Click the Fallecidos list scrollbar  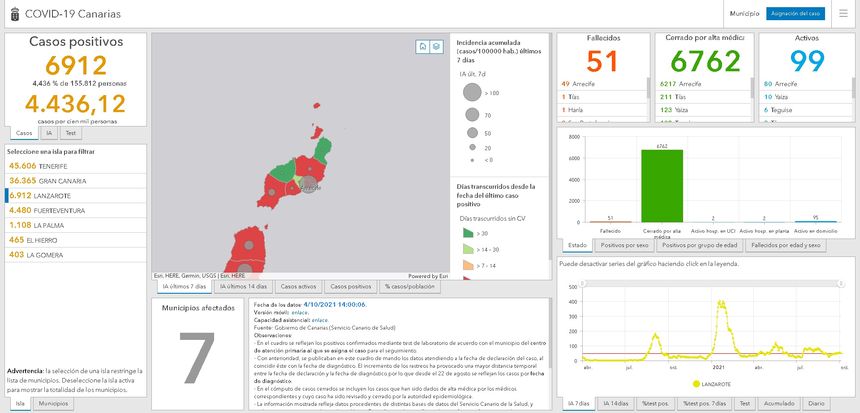tap(648, 100)
